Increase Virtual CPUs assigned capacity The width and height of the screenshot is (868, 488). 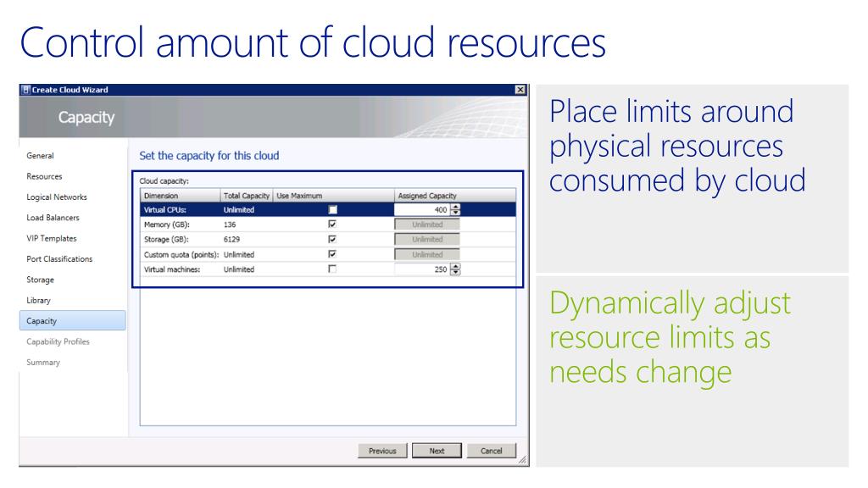[x=455, y=207]
